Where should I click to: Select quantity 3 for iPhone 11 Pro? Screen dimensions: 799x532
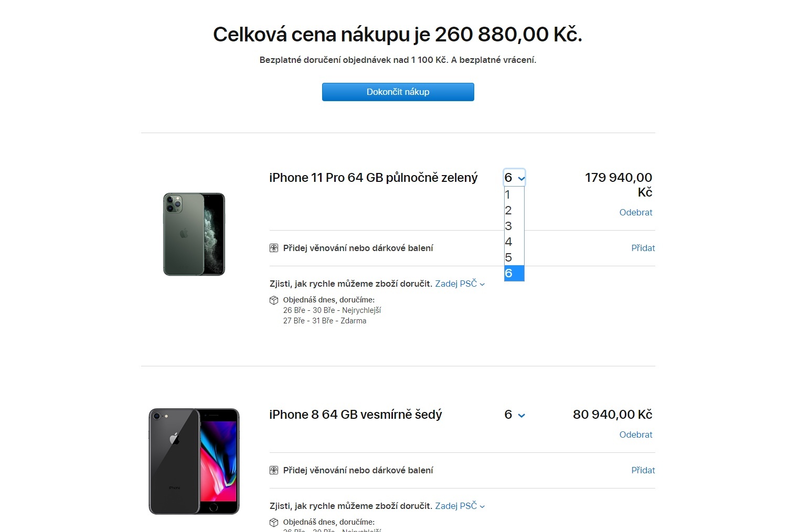(x=513, y=226)
